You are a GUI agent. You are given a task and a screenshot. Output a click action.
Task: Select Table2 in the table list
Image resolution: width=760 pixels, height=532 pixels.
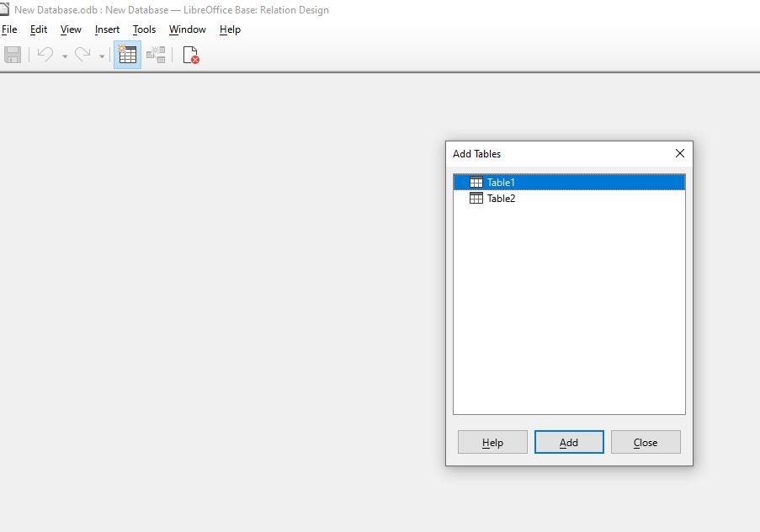tap(501, 199)
